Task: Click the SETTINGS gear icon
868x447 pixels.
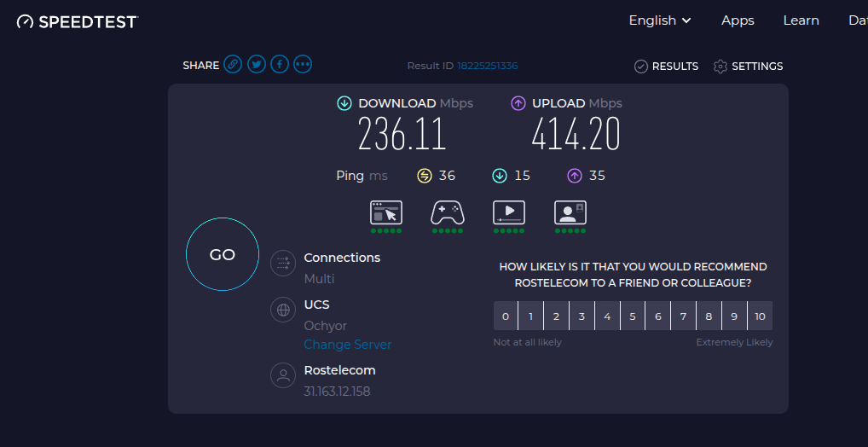Action: point(720,67)
